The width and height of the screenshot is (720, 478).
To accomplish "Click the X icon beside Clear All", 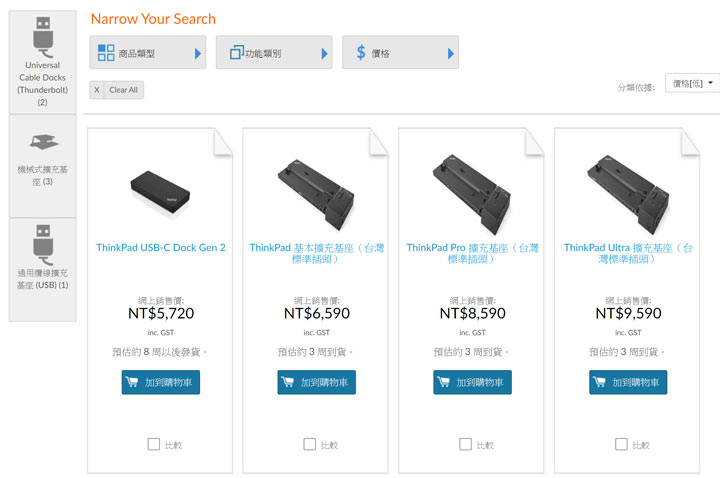I will point(97,90).
